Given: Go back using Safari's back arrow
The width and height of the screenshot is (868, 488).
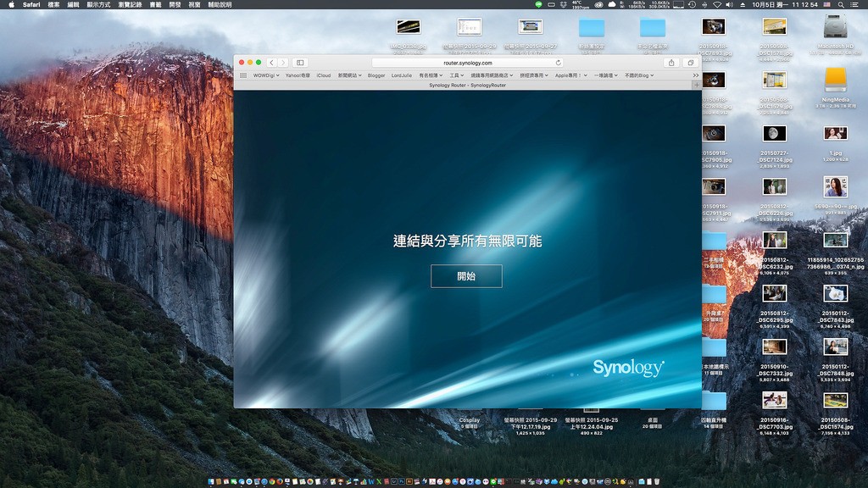Looking at the screenshot, I should coord(272,63).
